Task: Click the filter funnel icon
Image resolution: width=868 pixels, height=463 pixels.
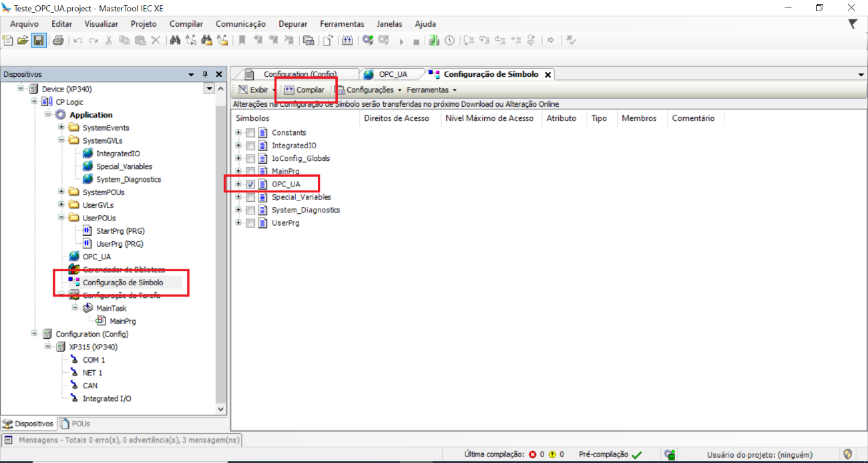Action: pyautogui.click(x=853, y=24)
